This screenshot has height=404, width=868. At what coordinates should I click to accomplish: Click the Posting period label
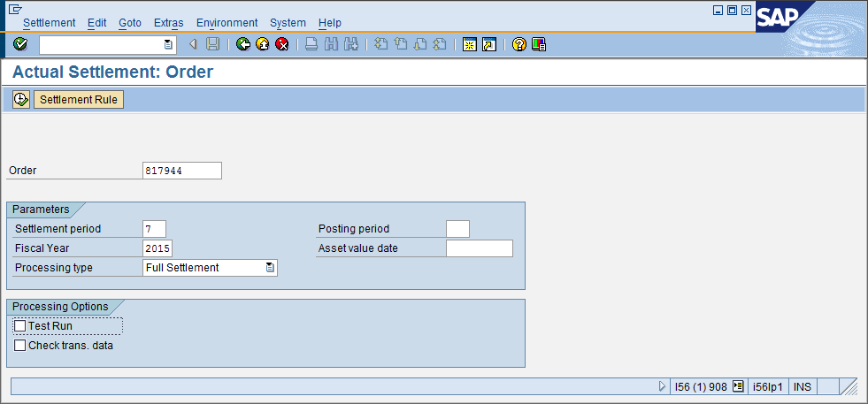click(x=354, y=229)
